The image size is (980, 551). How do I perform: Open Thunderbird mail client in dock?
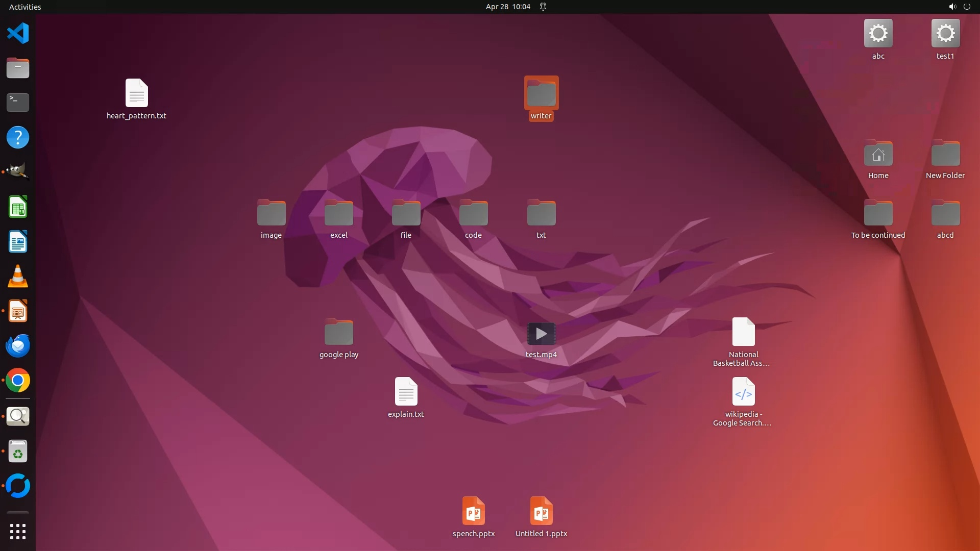pyautogui.click(x=18, y=346)
